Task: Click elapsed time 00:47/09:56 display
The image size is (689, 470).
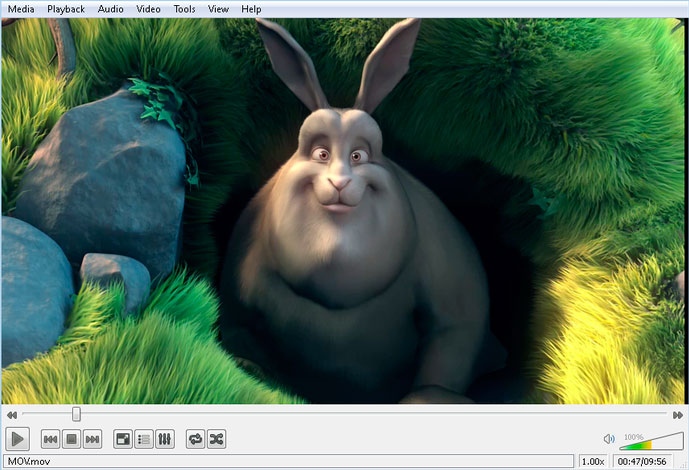Action: (x=642, y=461)
